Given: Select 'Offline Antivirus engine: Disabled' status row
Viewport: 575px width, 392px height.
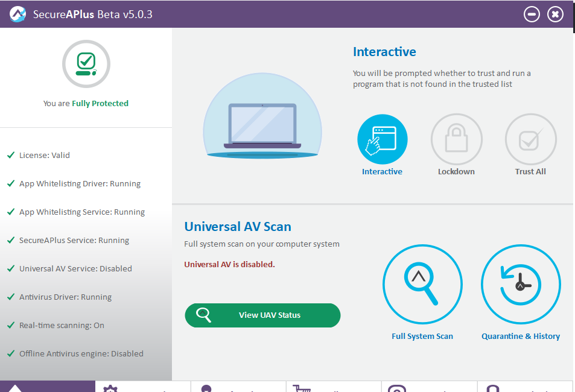Looking at the screenshot, I should [75, 353].
